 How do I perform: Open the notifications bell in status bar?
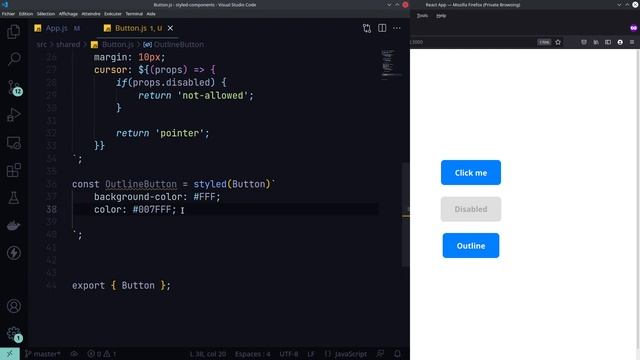click(x=397, y=354)
